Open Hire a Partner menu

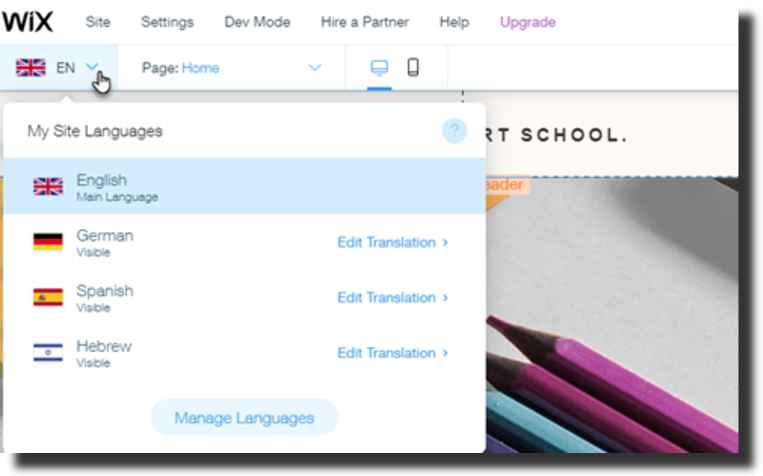click(364, 22)
